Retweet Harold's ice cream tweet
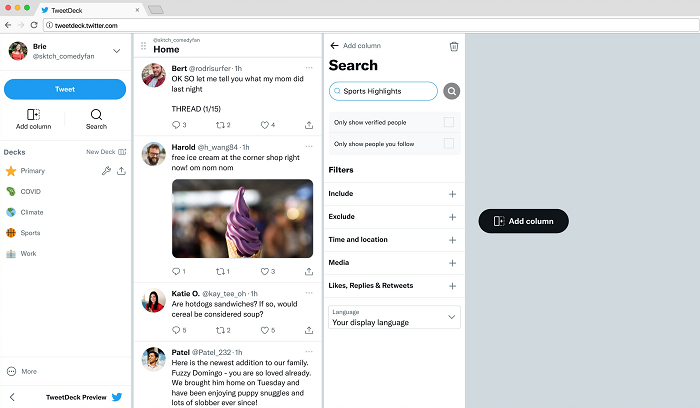The image size is (700, 408). click(x=220, y=271)
